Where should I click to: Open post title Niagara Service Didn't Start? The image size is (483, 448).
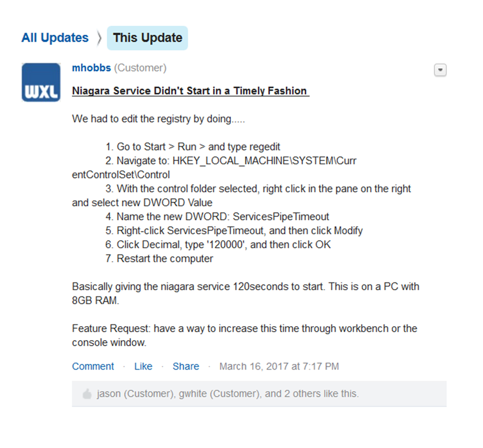(x=191, y=91)
